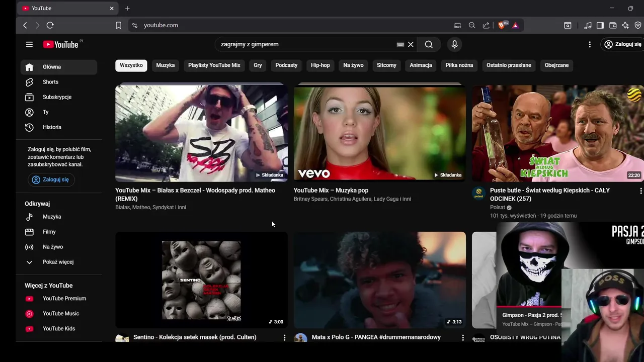Viewport: 644px width, 362px height.
Task: Open the share page icon in address bar
Action: (486, 25)
